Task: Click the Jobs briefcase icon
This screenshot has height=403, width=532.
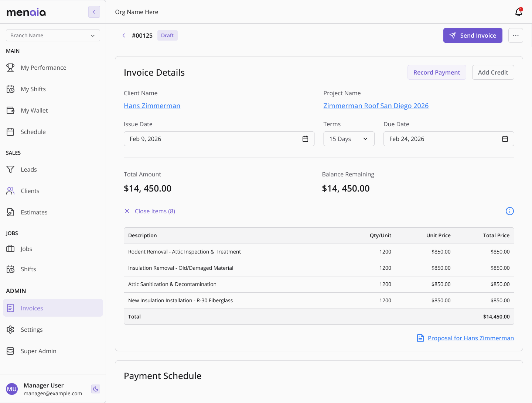Action: pos(10,249)
